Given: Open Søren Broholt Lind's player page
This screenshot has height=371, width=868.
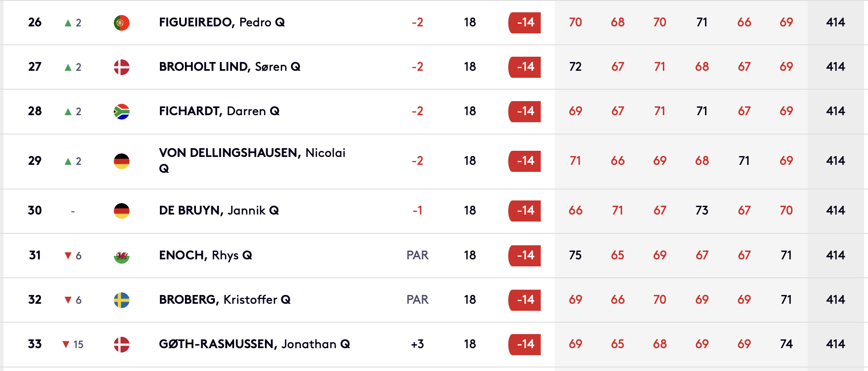Looking at the screenshot, I should pos(229,67).
